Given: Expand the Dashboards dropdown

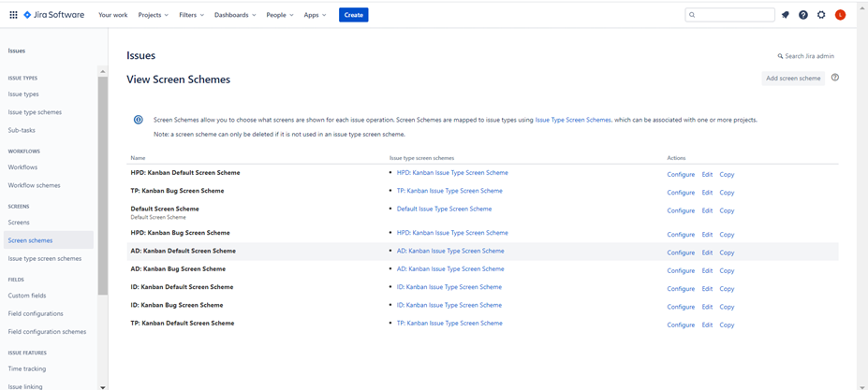Looking at the screenshot, I should click(x=235, y=15).
